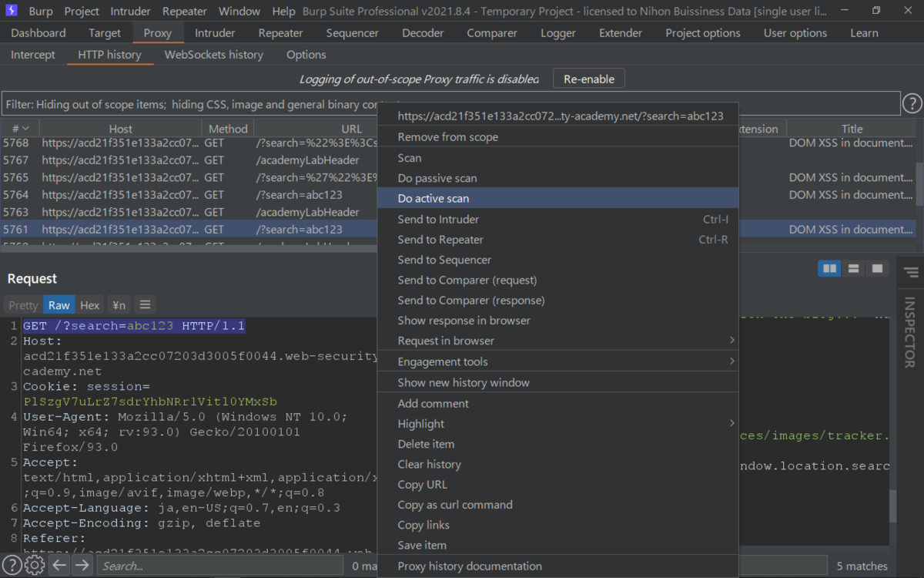Choose Do active scan from context menu
Viewport: 924px width, 578px height.
coord(557,198)
